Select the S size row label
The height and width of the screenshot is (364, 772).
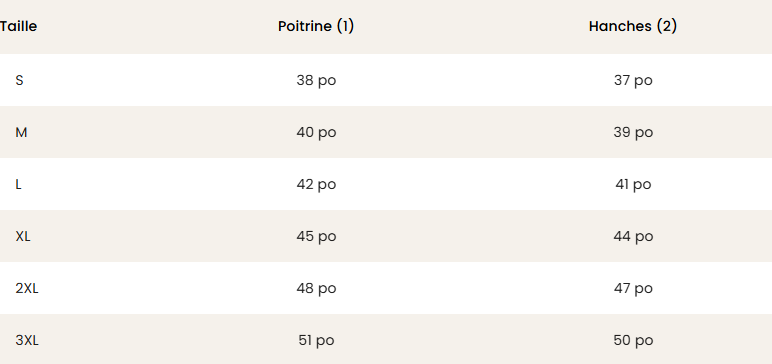[x=19, y=80]
